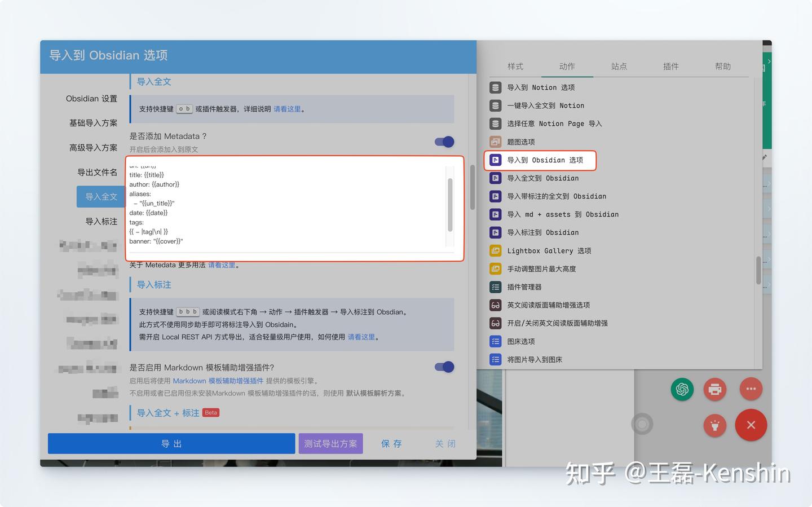812x507 pixels.
Task: Click the Metadata textarea scrollbar
Action: pyautogui.click(x=450, y=205)
